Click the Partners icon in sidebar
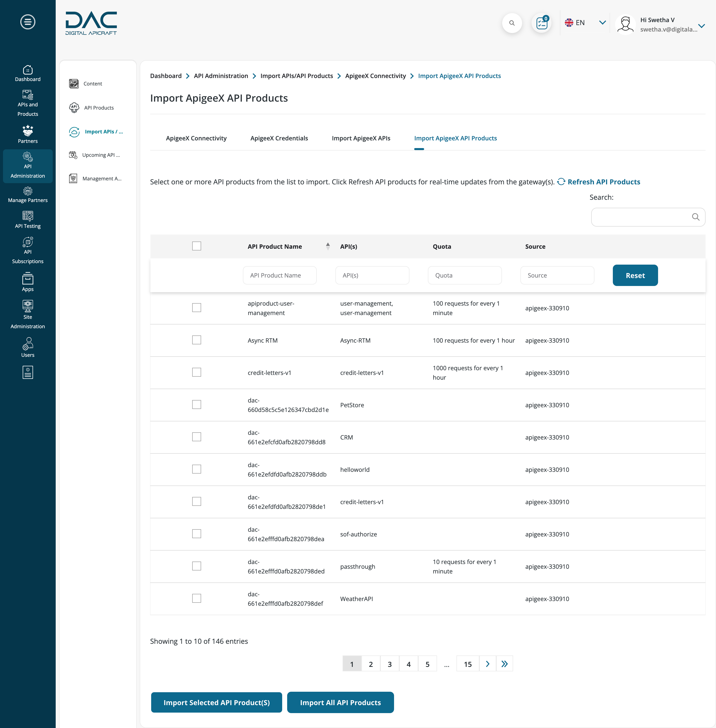 (28, 130)
